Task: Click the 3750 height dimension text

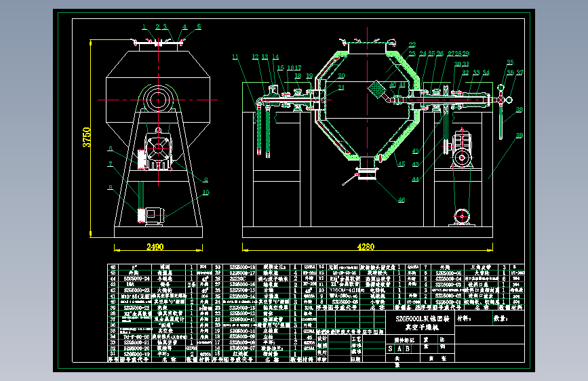Action: [87, 138]
